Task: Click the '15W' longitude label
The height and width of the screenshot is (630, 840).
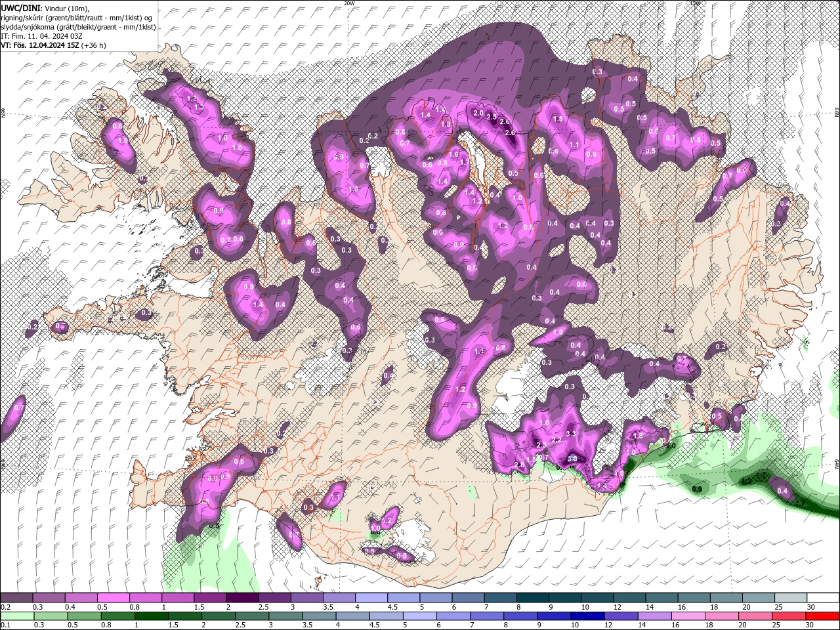Action: [x=695, y=3]
